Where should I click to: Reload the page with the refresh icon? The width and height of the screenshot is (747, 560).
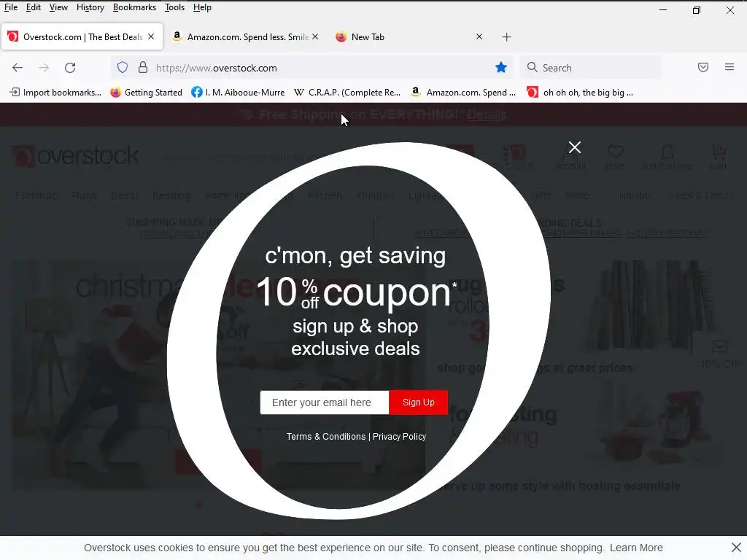click(x=70, y=68)
